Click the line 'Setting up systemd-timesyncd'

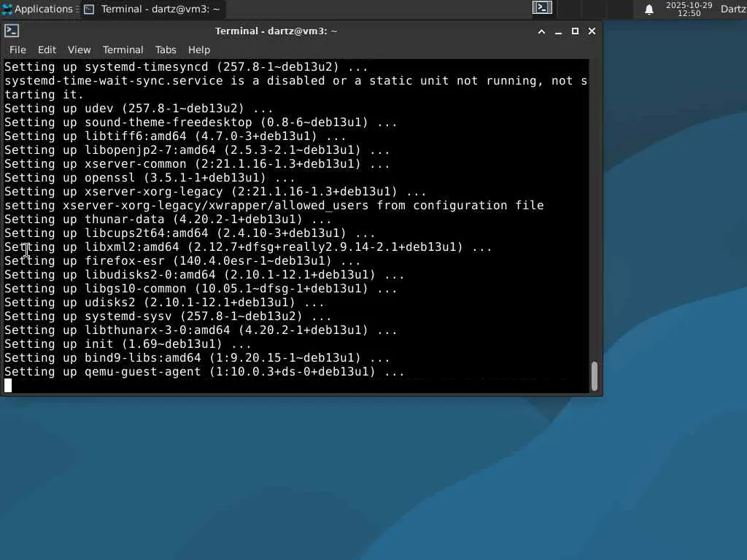[x=186, y=66]
